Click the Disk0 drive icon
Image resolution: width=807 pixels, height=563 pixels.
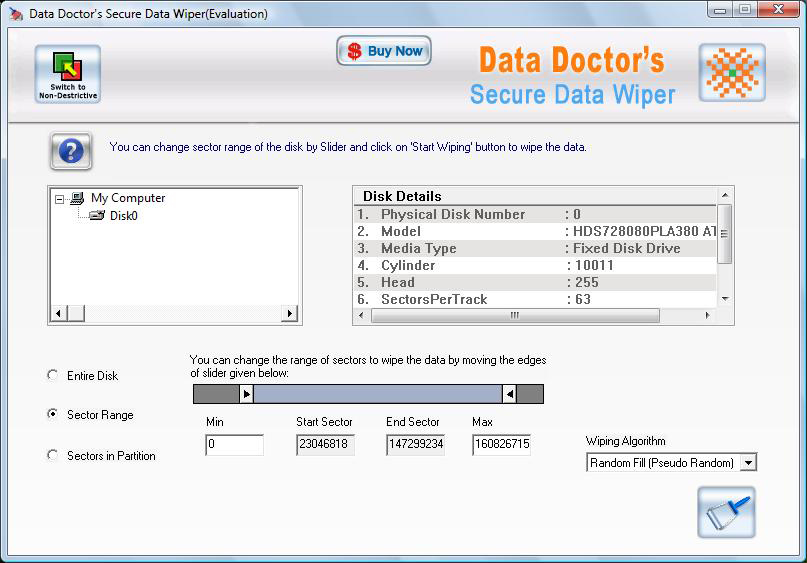tap(97, 215)
